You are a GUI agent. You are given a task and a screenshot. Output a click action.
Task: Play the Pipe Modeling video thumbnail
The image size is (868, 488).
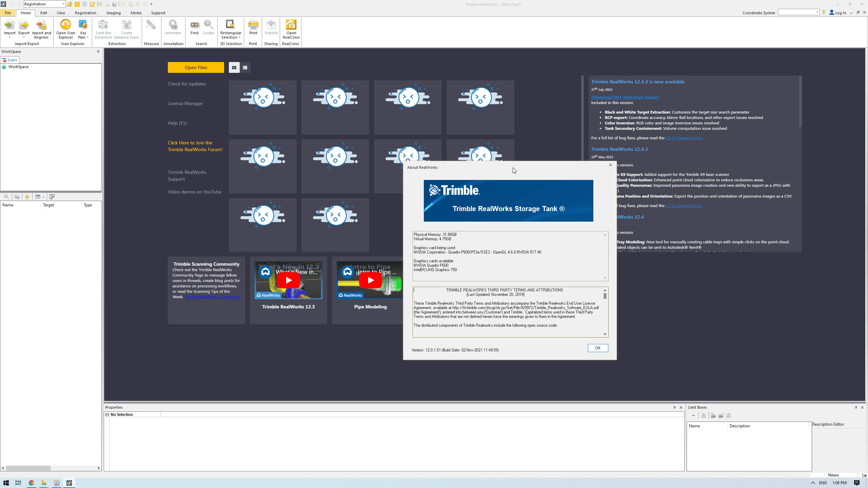coord(370,280)
